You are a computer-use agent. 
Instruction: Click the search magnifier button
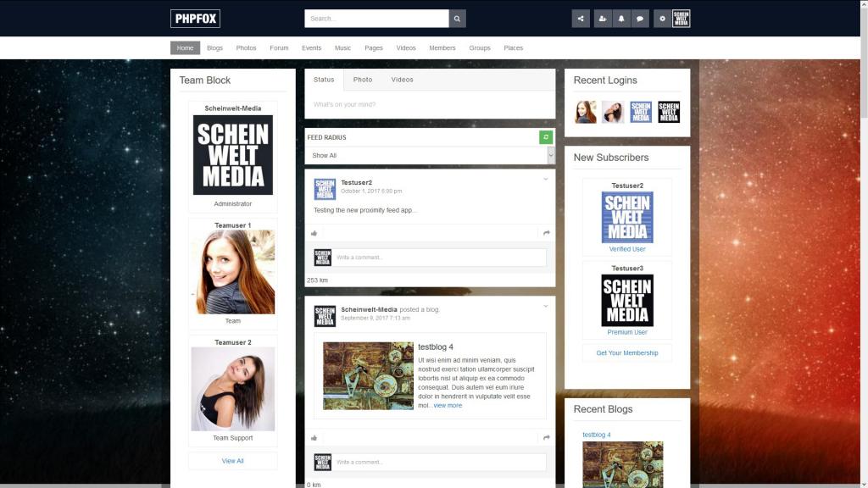[x=458, y=19]
